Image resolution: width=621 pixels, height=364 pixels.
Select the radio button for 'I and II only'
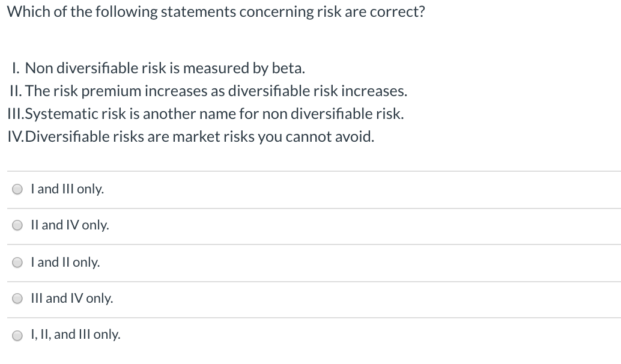(x=17, y=262)
